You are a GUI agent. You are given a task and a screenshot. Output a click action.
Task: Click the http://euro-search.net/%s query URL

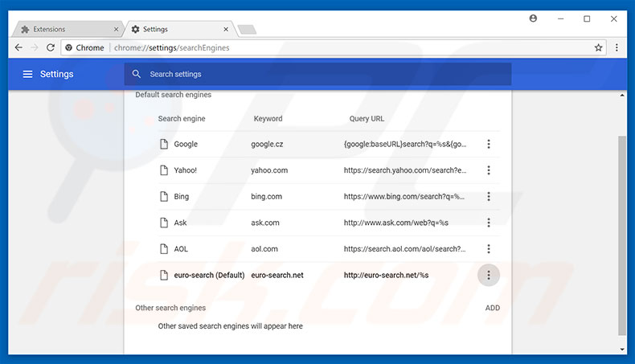click(x=386, y=275)
